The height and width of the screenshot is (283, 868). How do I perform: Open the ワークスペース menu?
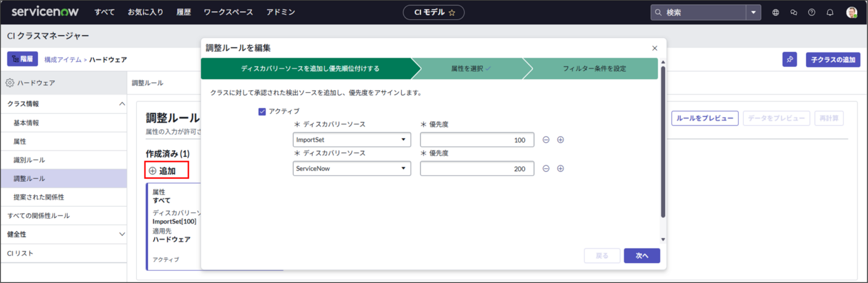tap(228, 12)
